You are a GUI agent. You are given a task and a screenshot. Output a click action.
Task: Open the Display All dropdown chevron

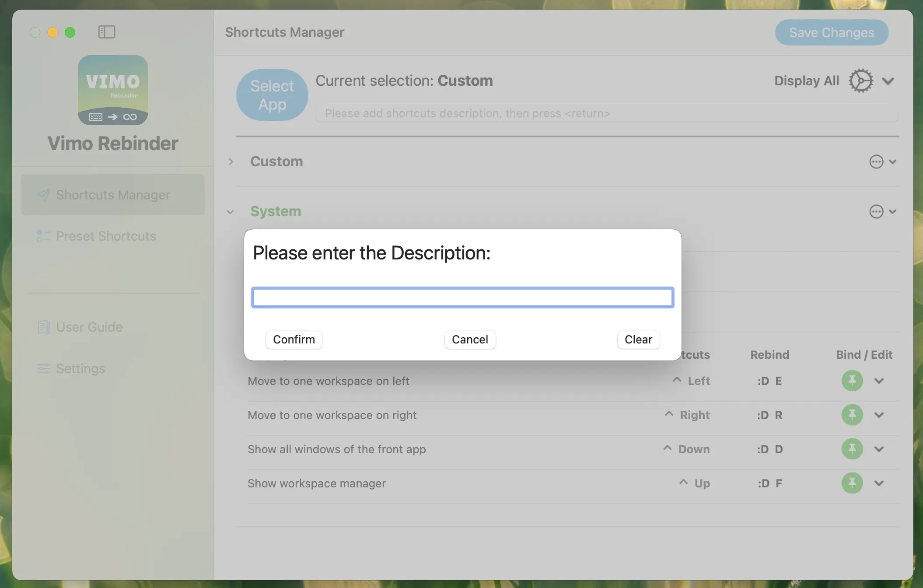pos(888,81)
